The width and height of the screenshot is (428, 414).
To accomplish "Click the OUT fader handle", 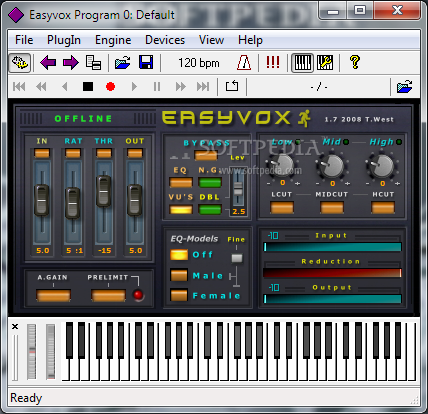I will click(135, 201).
